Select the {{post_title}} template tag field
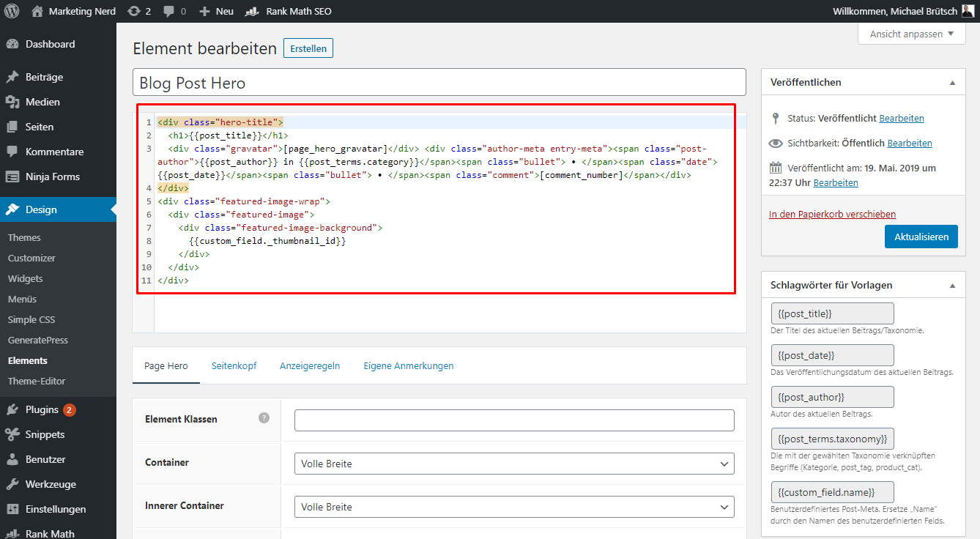Screen dimensions: 980x539 [832, 313]
